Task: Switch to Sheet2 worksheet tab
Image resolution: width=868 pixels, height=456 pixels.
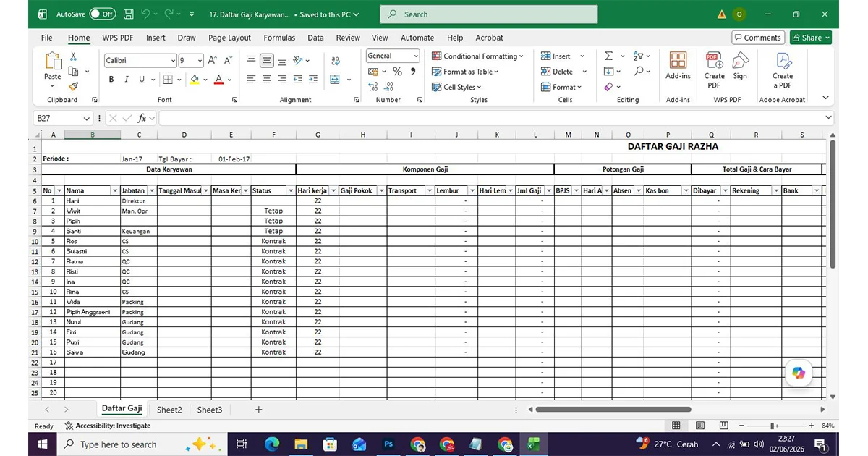Action: pyautogui.click(x=169, y=410)
